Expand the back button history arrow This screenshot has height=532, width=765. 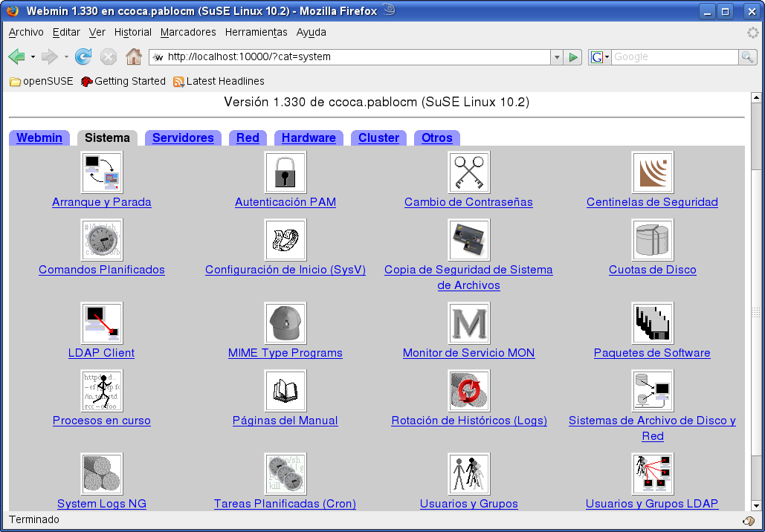pos(33,57)
